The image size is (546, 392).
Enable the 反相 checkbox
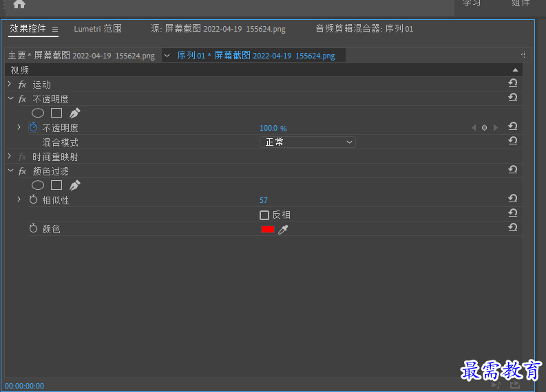[x=264, y=215]
